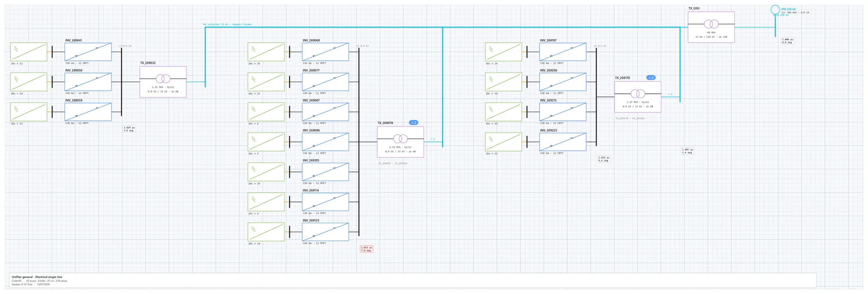Viewport: 868px width, 294px height.
Task: Expand the ×2 badge on TX_269170
Action: click(651, 78)
